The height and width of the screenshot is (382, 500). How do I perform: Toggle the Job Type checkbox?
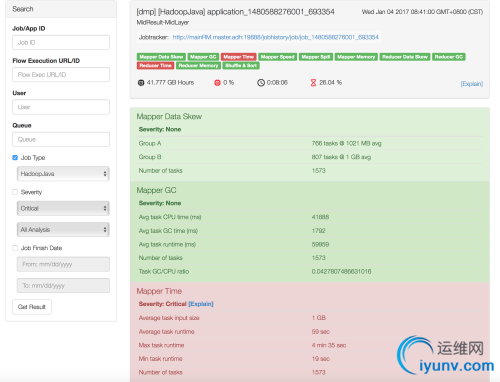[15, 158]
